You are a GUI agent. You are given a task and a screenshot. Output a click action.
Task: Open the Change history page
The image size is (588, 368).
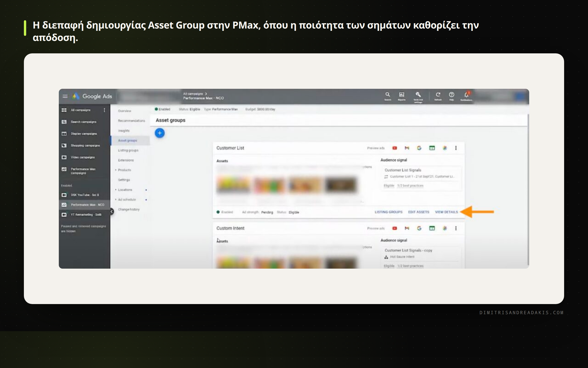129,209
